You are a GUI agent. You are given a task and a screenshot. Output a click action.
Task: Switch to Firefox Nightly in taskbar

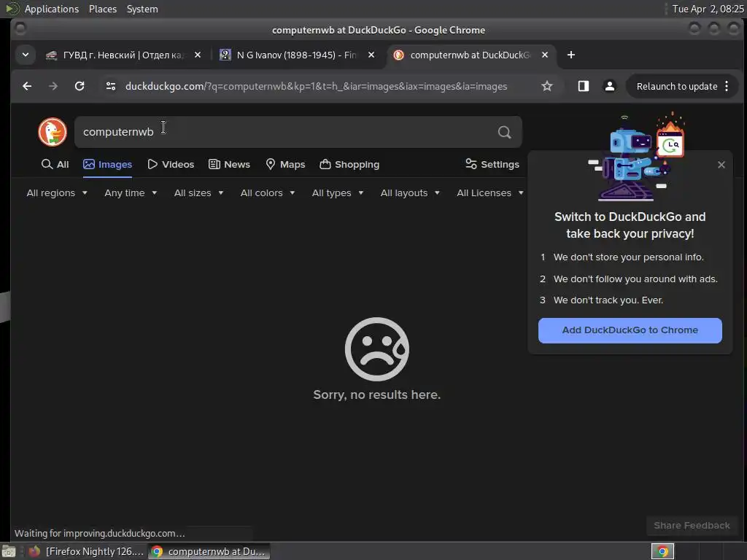point(86,551)
